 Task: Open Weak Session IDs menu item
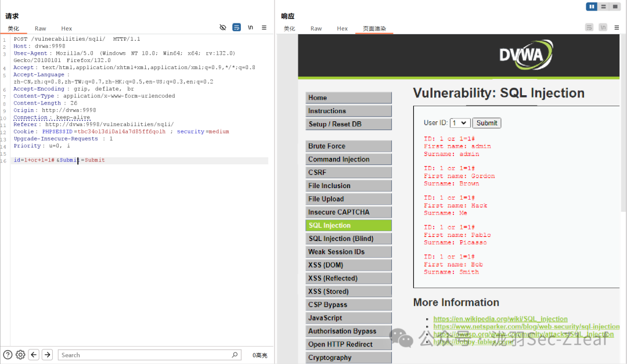click(348, 251)
